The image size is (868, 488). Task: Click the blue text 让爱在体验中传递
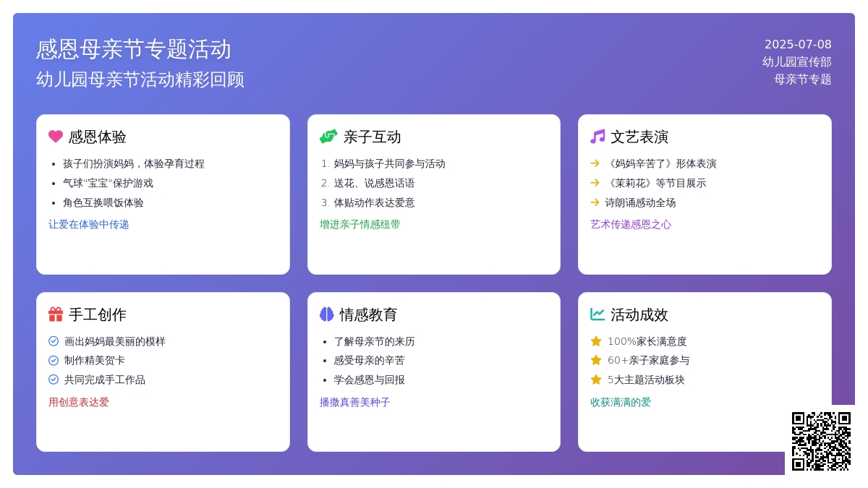(x=89, y=225)
